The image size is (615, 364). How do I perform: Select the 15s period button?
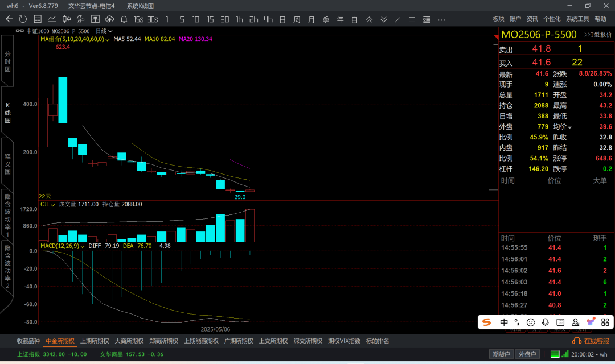pos(138,19)
